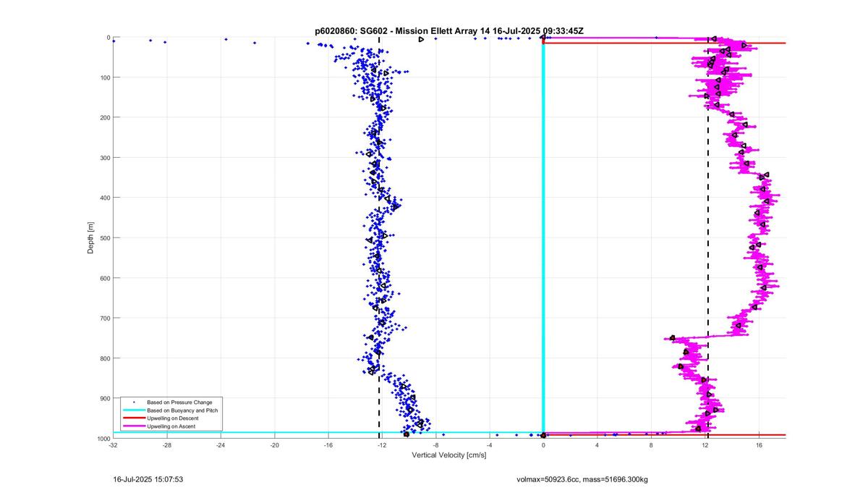Viewport: 868px width, 493px height.
Task: Click the "16" velocity axis tick label
Action: click(759, 445)
